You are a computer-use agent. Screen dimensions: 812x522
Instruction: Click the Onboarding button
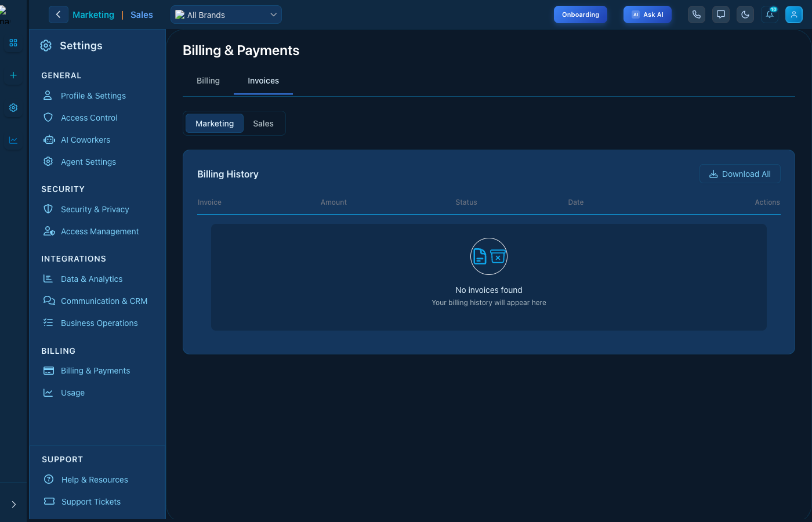point(581,14)
